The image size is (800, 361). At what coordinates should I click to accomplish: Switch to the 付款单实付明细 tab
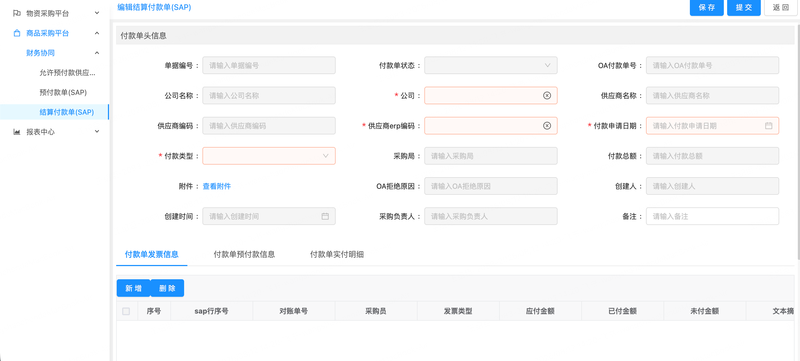coord(337,254)
